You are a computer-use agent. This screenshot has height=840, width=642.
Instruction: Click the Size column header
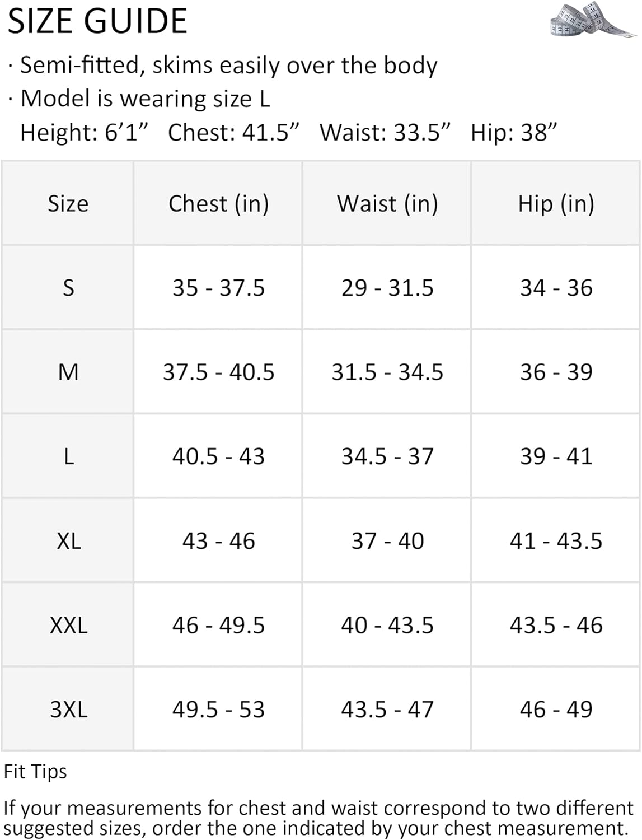tap(68, 203)
